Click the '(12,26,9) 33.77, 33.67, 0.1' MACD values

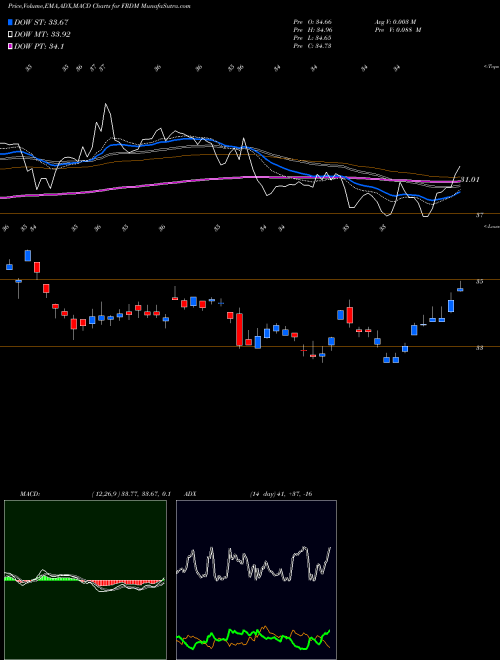click(131, 494)
